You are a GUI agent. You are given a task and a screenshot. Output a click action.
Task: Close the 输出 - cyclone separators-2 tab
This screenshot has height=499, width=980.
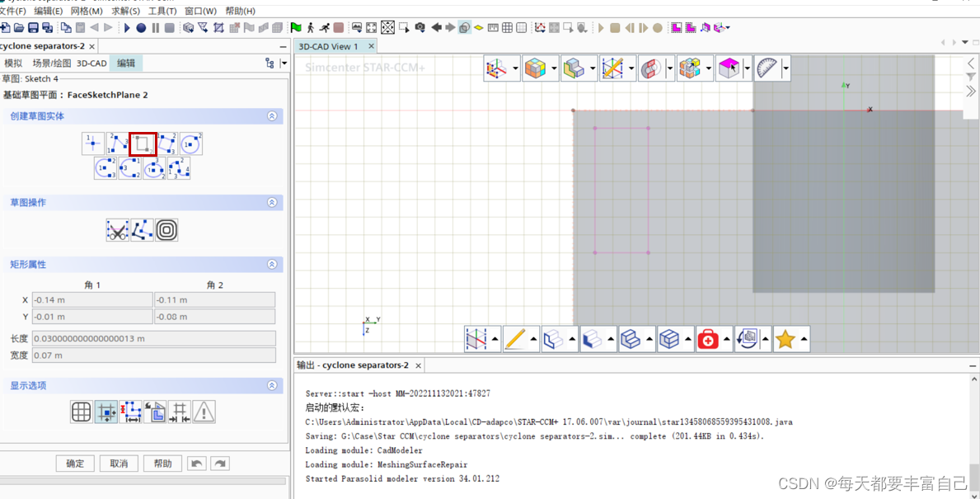click(x=419, y=365)
